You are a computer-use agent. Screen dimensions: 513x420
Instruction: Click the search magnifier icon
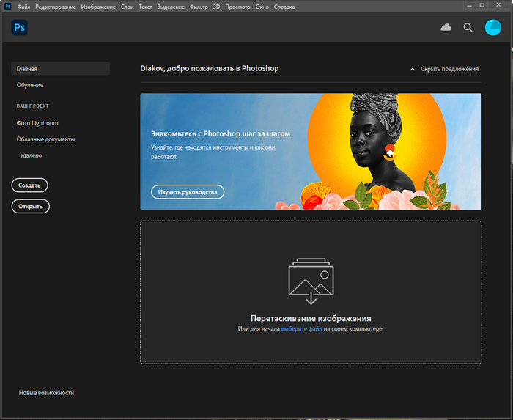tap(468, 28)
